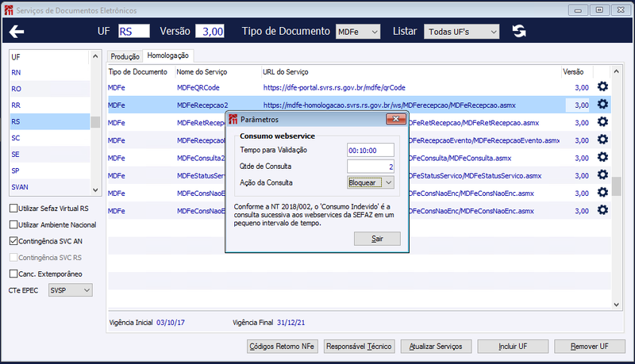The image size is (635, 364).
Task: Switch to Produção tab
Action: point(125,56)
